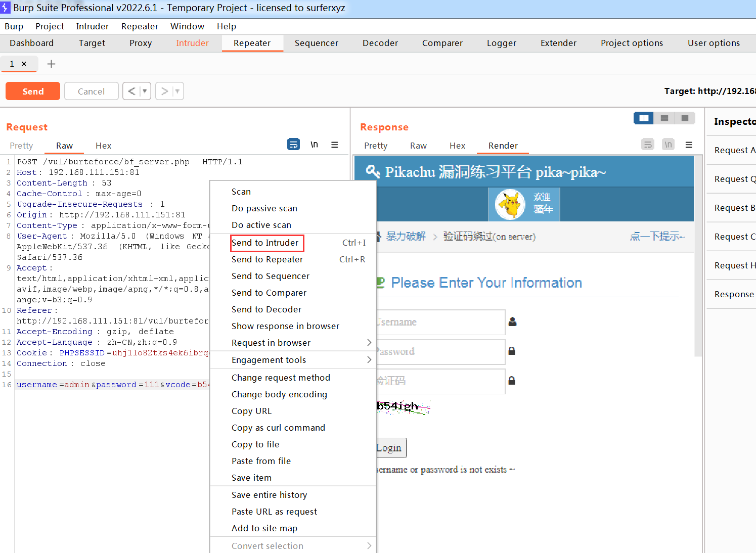The height and width of the screenshot is (553, 756).
Task: Switch to top-bottom split layout view
Action: [x=664, y=118]
